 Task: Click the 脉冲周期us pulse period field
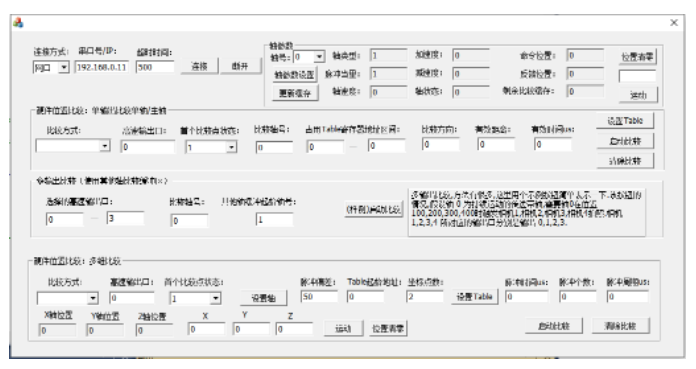(x=628, y=296)
